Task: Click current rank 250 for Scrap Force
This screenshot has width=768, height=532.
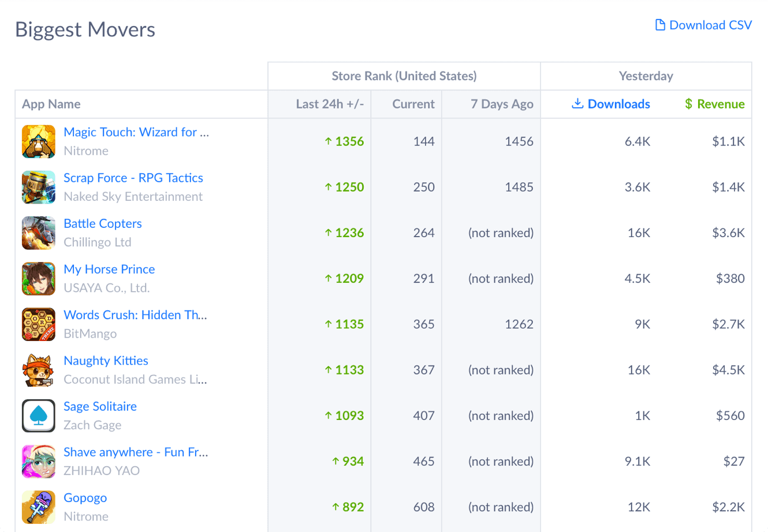Action: click(424, 187)
